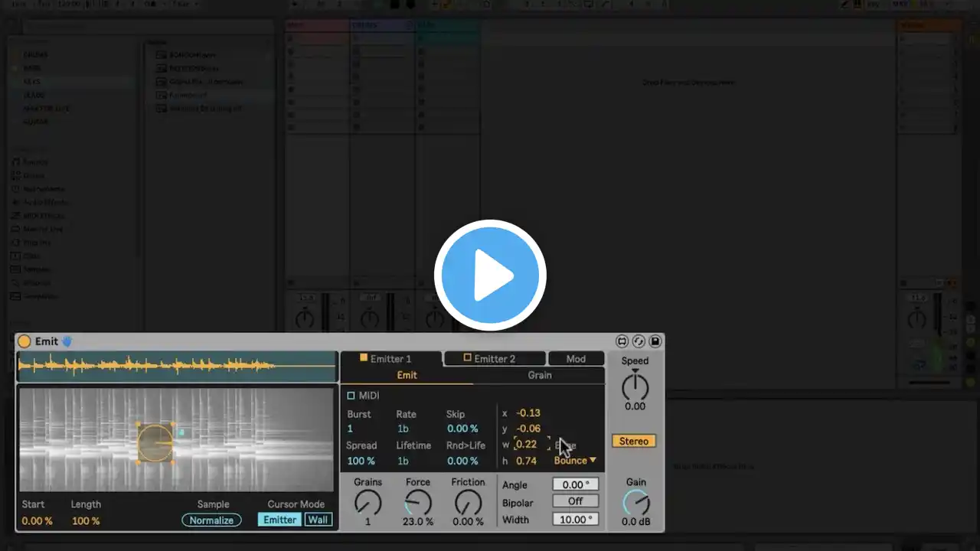Select the Emit sub-tab

[407, 375]
